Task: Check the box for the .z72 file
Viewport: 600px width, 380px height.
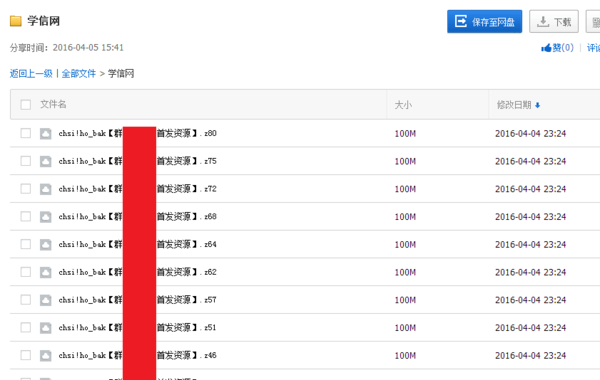Action: (x=26, y=189)
